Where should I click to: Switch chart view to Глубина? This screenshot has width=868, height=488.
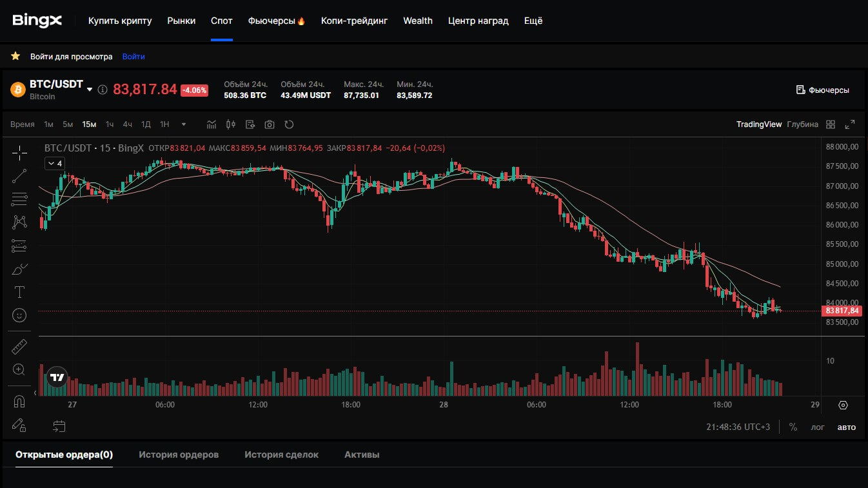[x=802, y=124]
